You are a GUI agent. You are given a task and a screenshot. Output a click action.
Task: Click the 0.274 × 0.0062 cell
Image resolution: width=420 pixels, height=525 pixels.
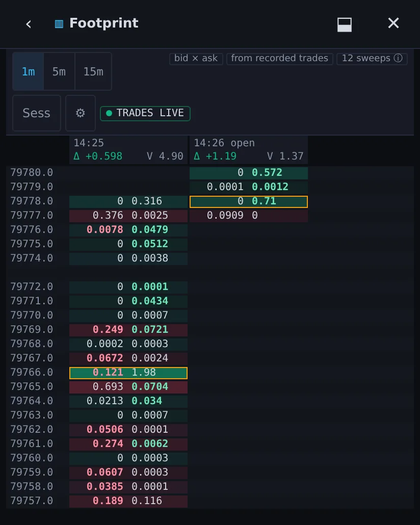coord(128,444)
